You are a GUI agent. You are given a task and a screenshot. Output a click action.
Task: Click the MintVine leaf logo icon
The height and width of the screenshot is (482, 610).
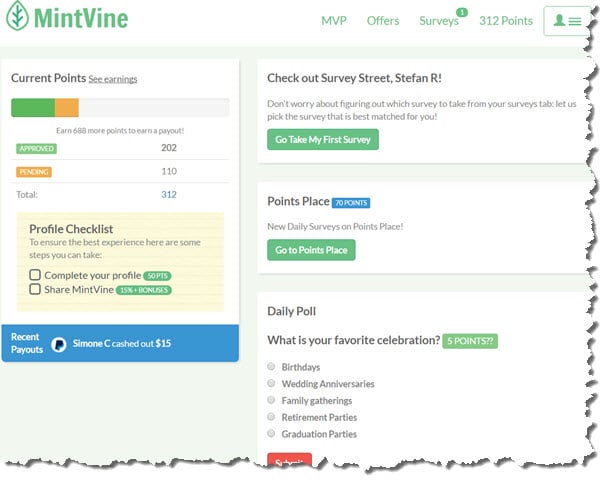[x=17, y=16]
